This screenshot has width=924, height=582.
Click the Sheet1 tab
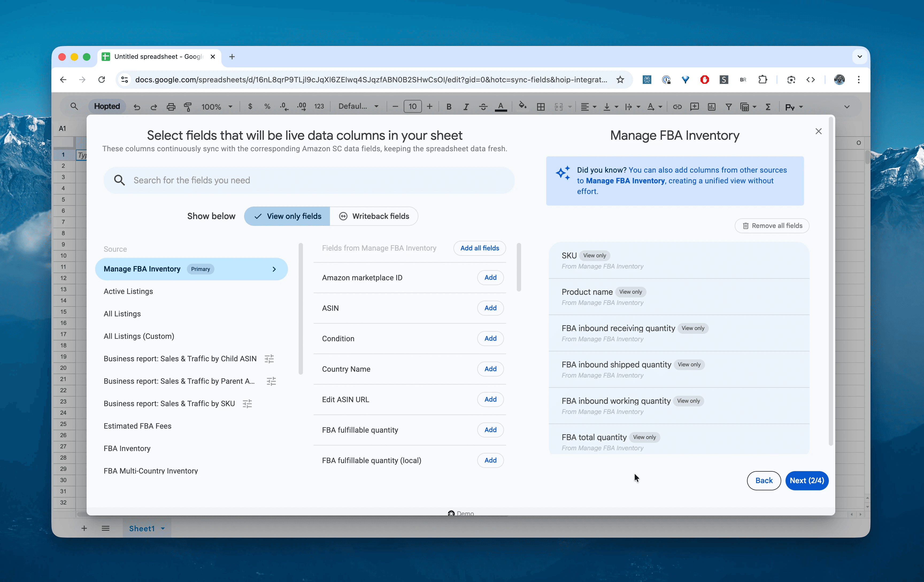147,528
